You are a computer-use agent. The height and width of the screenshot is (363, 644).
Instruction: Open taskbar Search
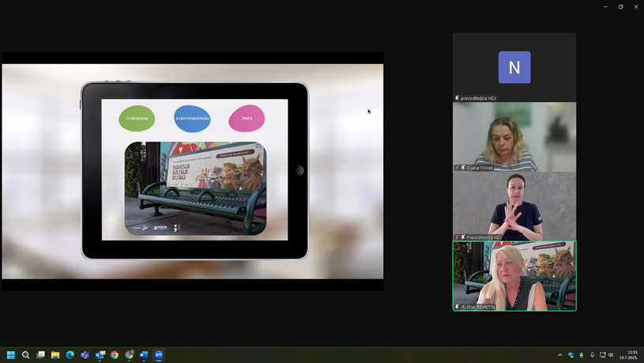(x=26, y=355)
